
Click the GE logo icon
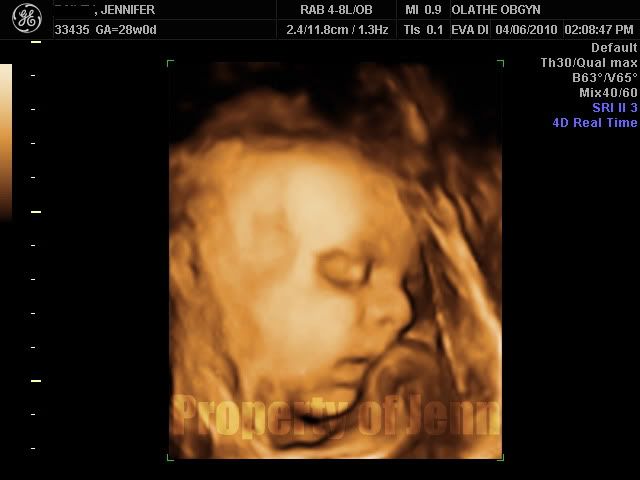click(26, 19)
